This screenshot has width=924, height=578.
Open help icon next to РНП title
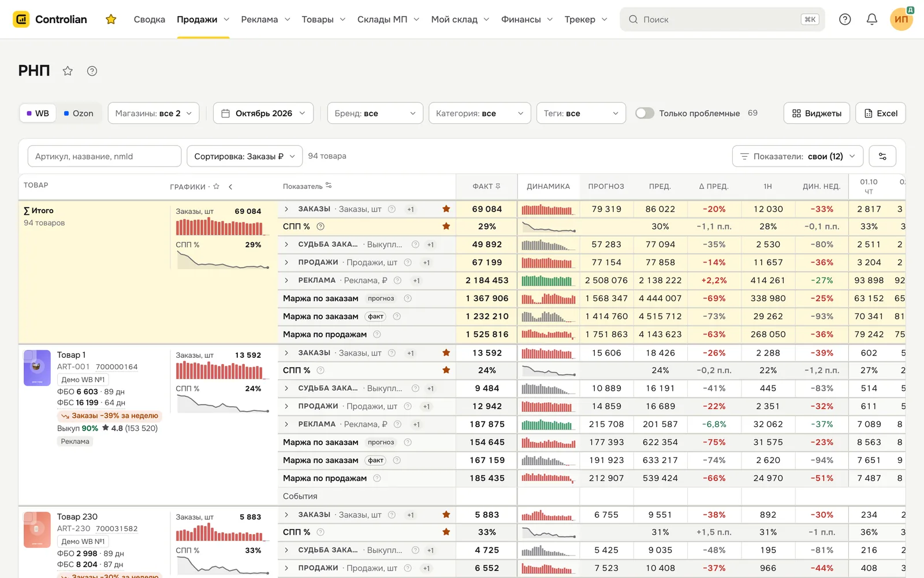(x=92, y=71)
